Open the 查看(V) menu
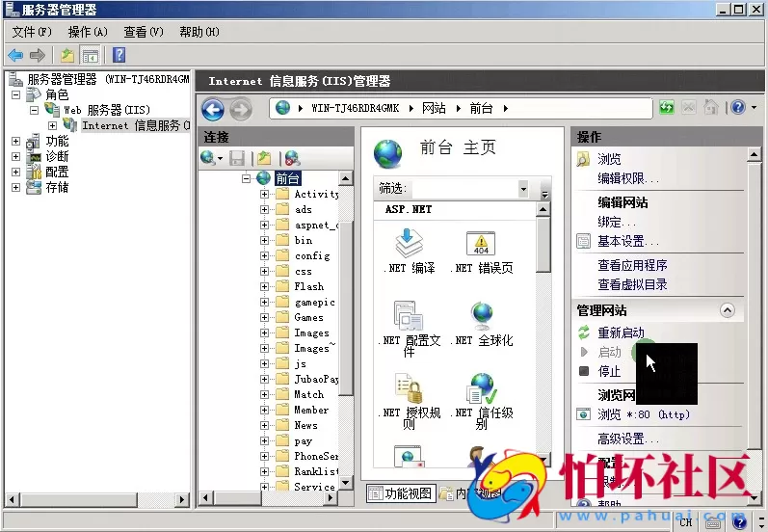The width and height of the screenshot is (768, 532). [x=144, y=32]
